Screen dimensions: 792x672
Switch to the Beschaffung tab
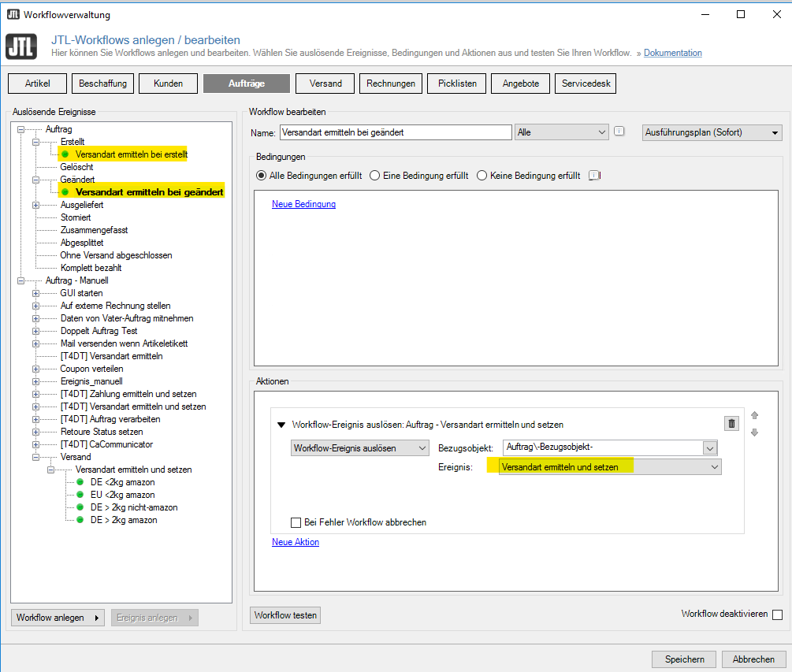pyautogui.click(x=103, y=84)
